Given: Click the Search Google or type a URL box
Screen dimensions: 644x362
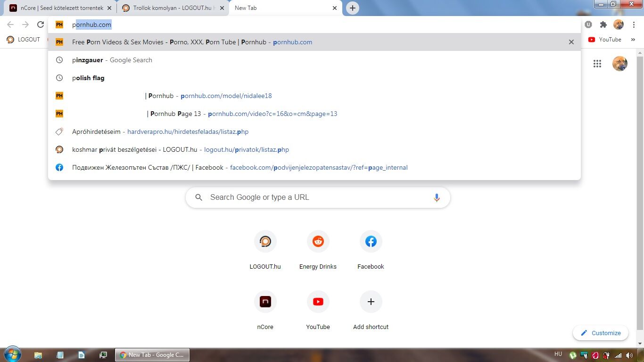Looking at the screenshot, I should pos(318,197).
